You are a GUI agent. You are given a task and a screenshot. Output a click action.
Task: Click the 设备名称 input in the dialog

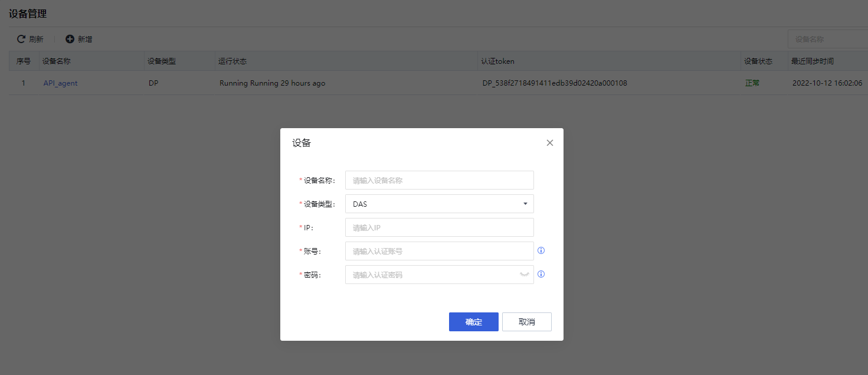click(439, 180)
